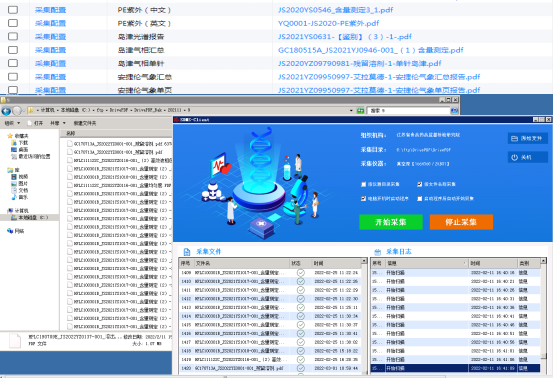Enable the unchecked option above 停止采集 button
This screenshot has height=378, width=554.
419,199
